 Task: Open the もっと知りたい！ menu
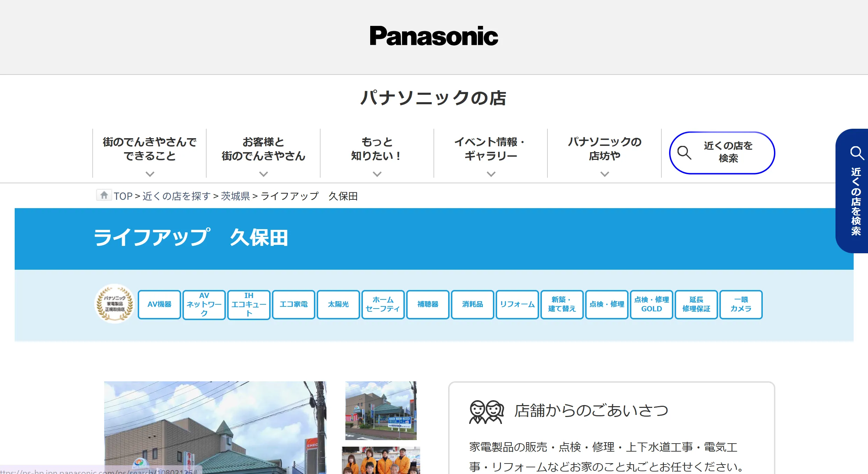click(x=377, y=153)
